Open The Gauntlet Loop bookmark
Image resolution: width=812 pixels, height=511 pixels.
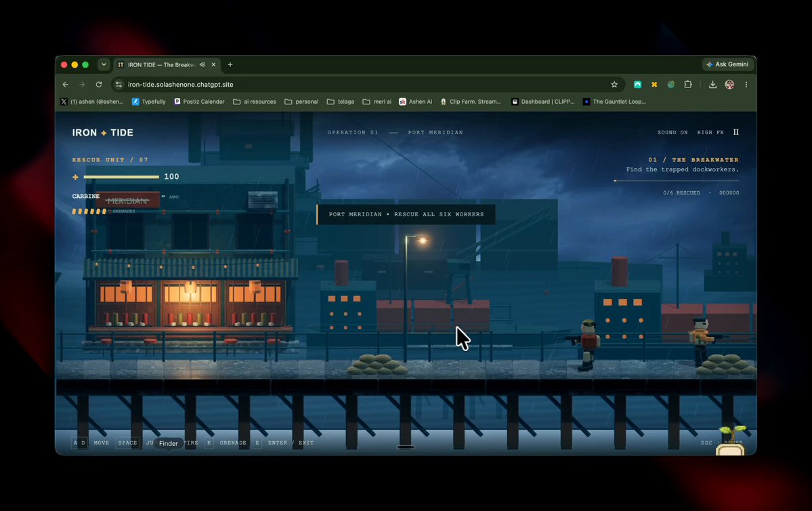coord(614,102)
